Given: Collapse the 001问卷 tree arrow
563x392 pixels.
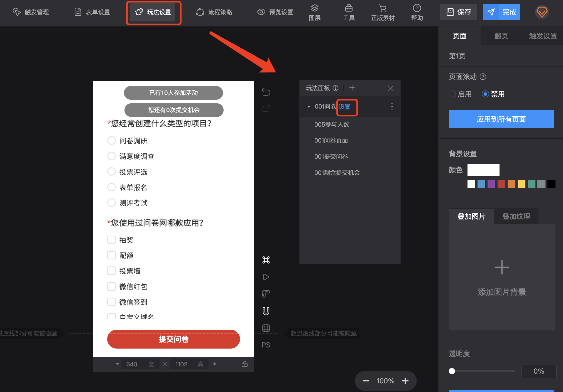Looking at the screenshot, I should tap(309, 107).
